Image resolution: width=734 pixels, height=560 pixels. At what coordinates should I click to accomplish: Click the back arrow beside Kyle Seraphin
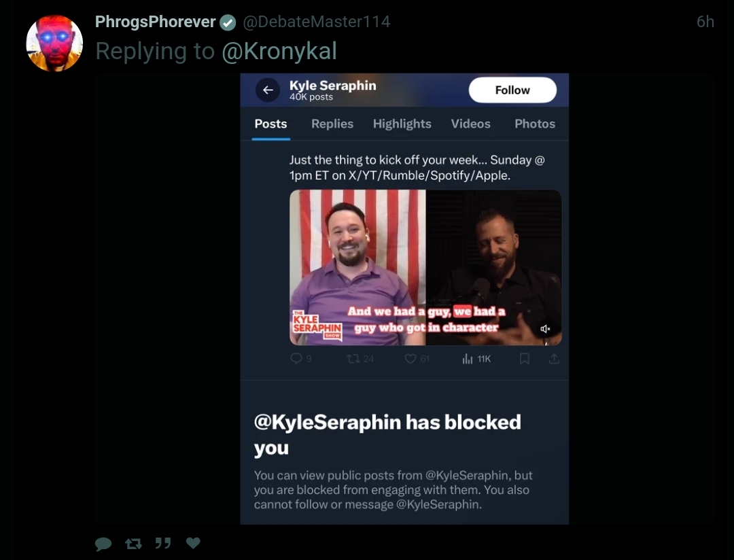268,90
